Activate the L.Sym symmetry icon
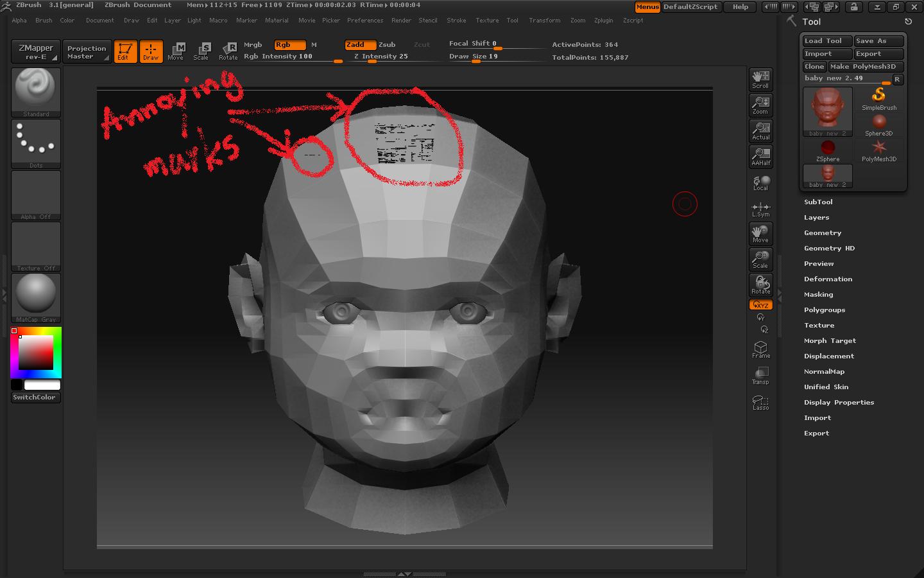Viewport: 924px width, 578px height. point(760,207)
